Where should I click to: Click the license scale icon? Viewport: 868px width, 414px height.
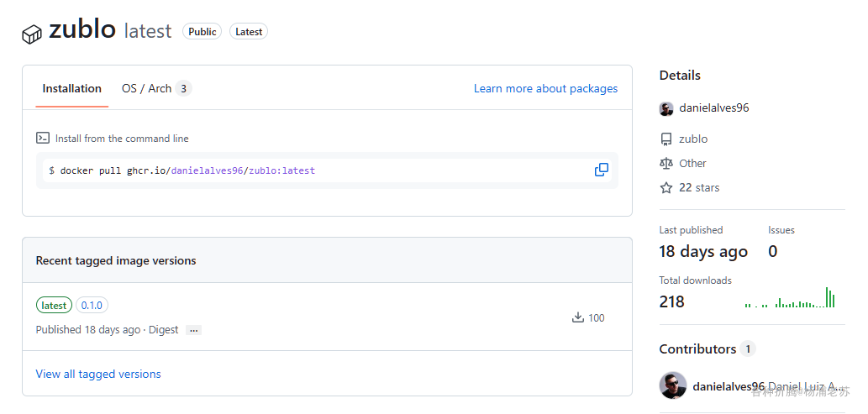coord(666,164)
